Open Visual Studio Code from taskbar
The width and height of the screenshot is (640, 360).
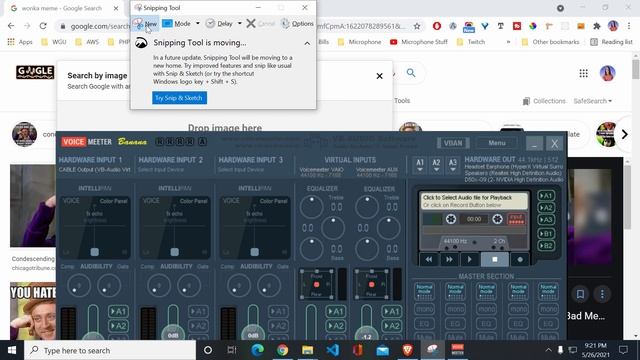[x=333, y=350]
